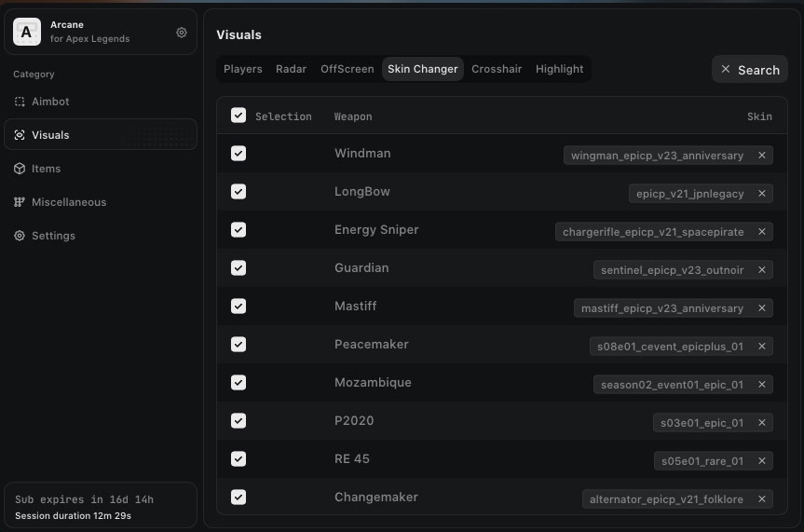Switch to the Crosshair tab
804x532 pixels.
click(497, 69)
